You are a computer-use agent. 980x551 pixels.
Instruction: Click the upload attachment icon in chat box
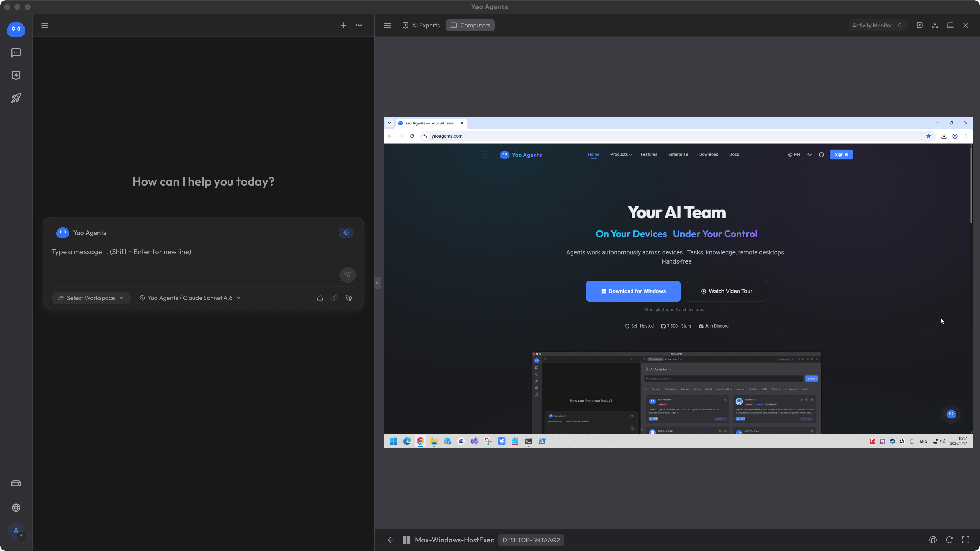[x=320, y=298]
